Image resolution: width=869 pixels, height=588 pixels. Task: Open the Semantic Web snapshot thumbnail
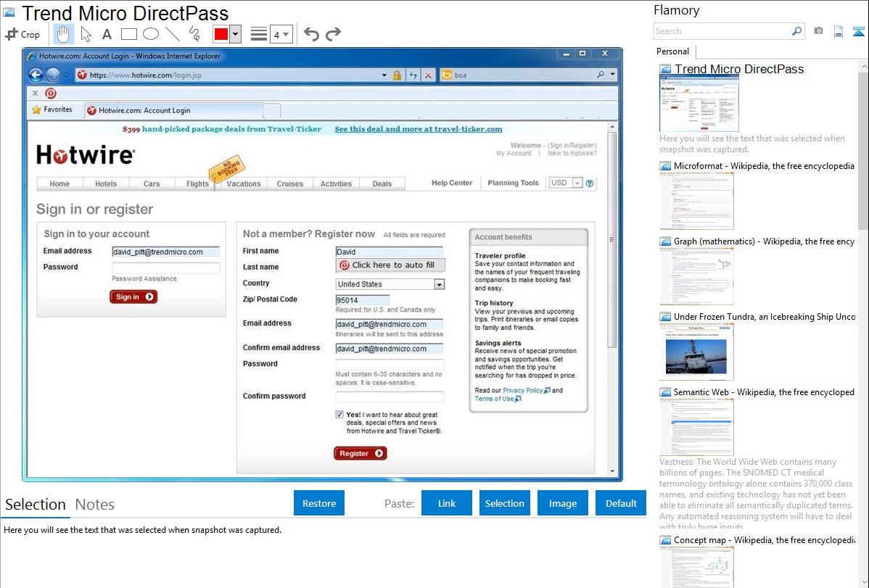(696, 427)
